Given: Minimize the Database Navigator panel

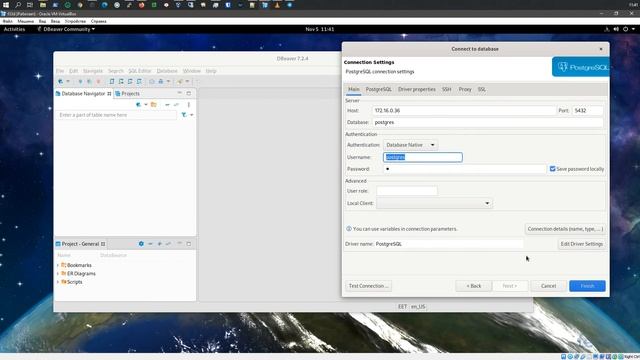Looking at the screenshot, I should [x=180, y=93].
